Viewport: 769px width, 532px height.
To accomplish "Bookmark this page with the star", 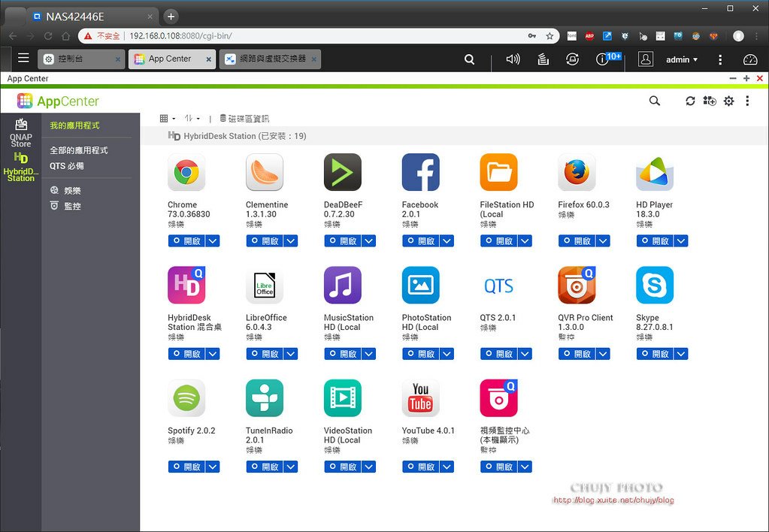I will pyautogui.click(x=550, y=36).
